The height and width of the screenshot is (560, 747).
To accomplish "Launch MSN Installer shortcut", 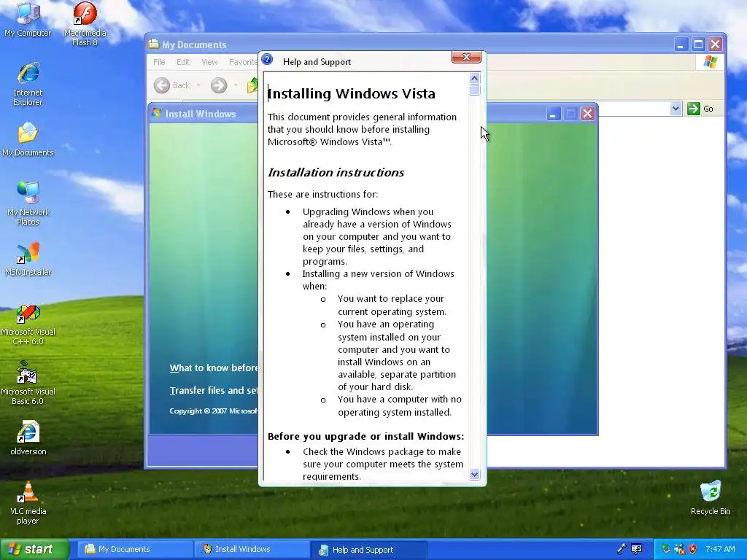I will point(28,259).
